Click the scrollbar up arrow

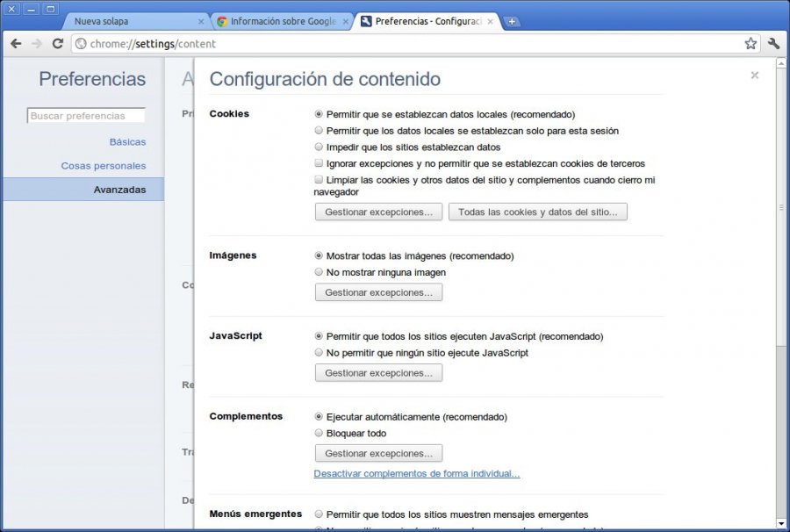pyautogui.click(x=781, y=63)
